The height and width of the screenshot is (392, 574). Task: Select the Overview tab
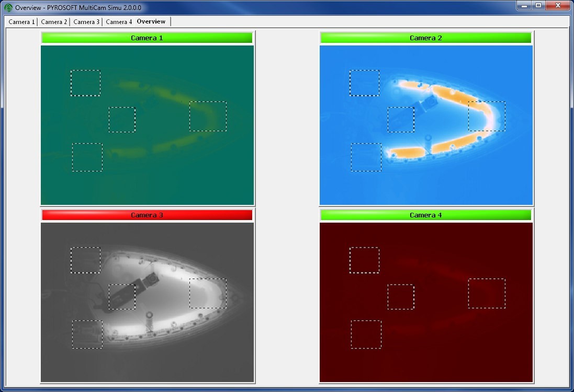point(151,21)
